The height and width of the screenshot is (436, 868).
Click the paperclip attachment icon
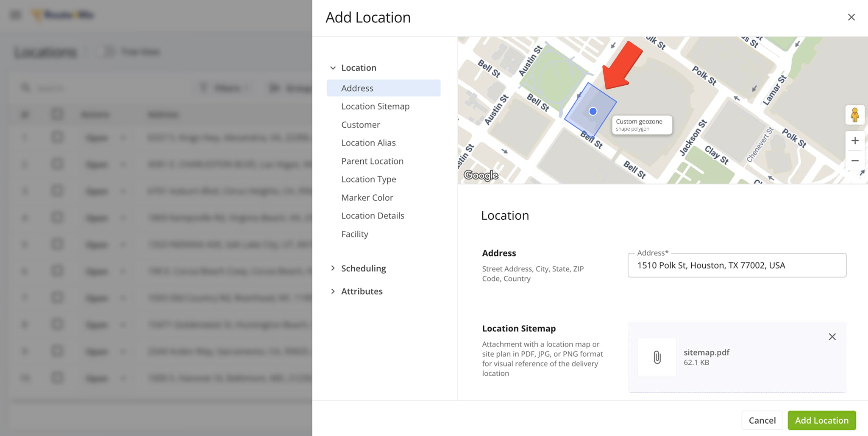pos(657,357)
